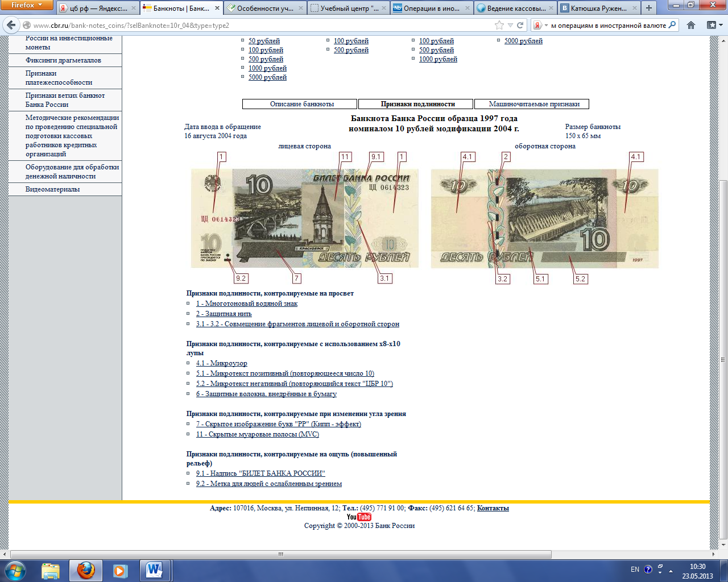Click the reverse side banknote image
The height and width of the screenshot is (582, 728).
pyautogui.click(x=544, y=218)
